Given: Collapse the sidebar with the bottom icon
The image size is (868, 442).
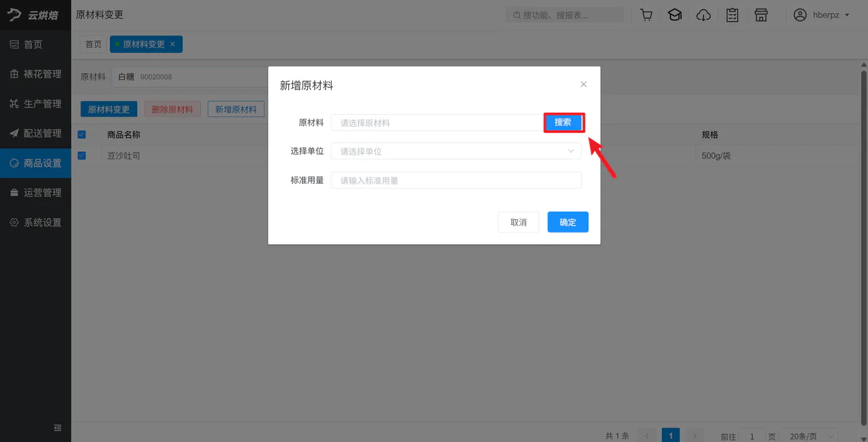Looking at the screenshot, I should [x=58, y=428].
